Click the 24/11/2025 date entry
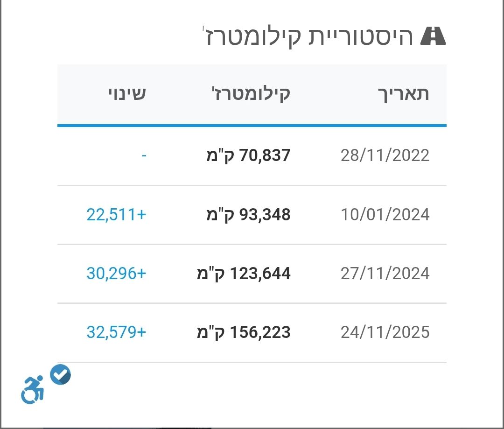 (385, 332)
